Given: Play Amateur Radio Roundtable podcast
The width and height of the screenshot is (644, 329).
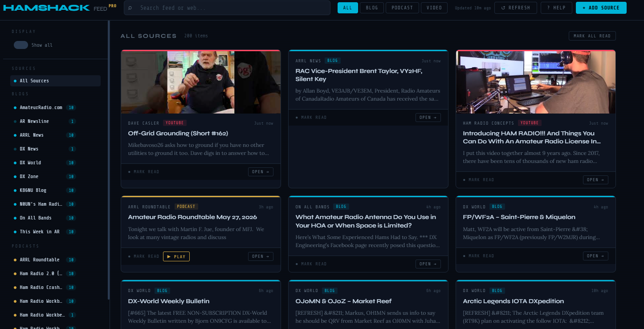Looking at the screenshot, I should click(176, 256).
